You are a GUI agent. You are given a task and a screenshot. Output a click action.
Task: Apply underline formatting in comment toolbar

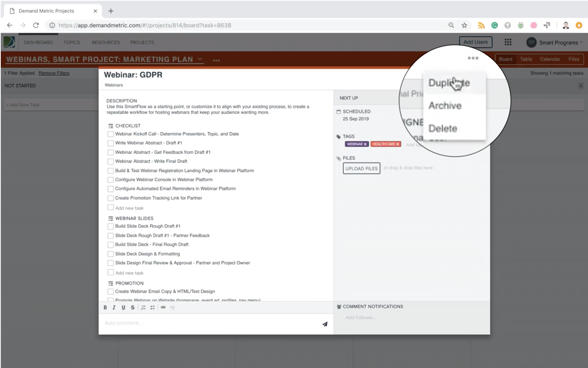pos(123,308)
